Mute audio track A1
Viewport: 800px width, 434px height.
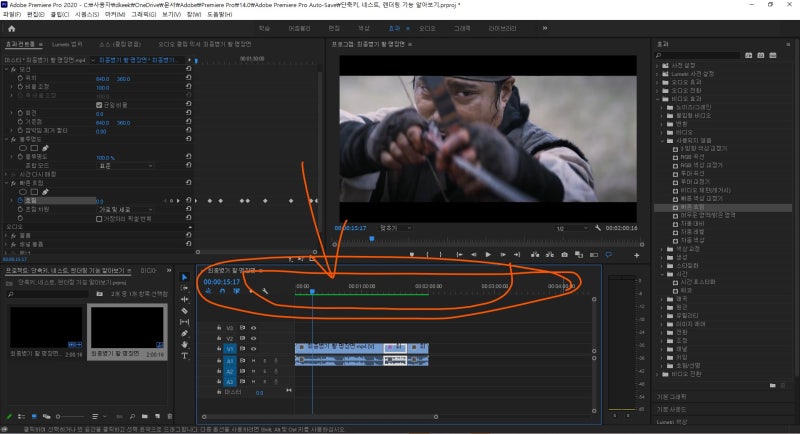point(253,361)
